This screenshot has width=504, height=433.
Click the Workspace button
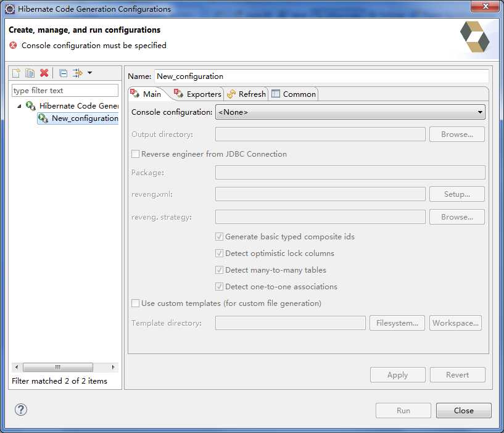[x=455, y=323]
